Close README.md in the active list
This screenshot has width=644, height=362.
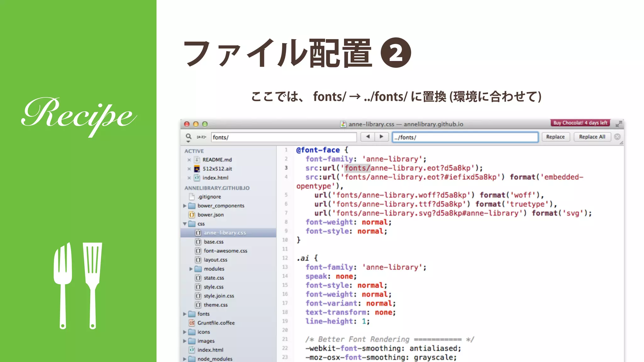click(x=189, y=160)
